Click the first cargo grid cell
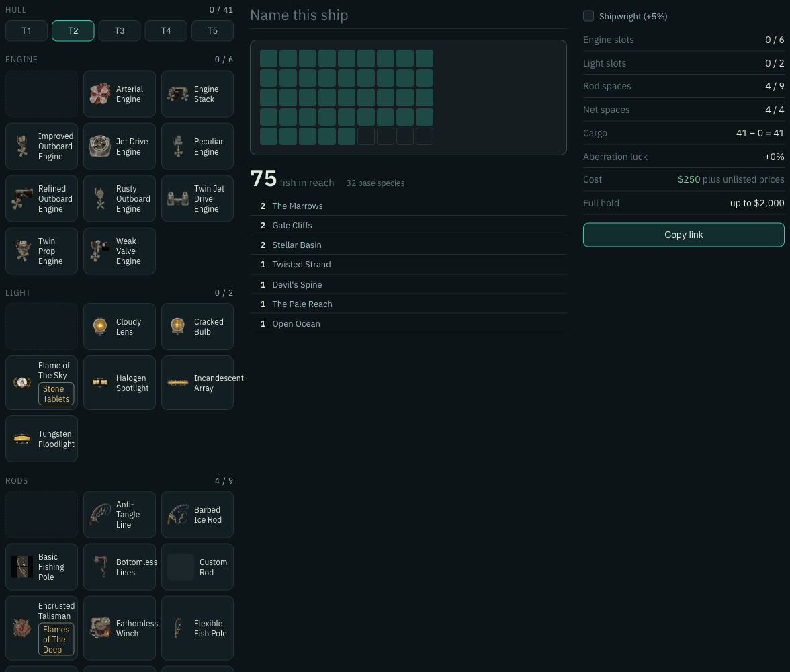This screenshot has width=790, height=672. (x=269, y=58)
